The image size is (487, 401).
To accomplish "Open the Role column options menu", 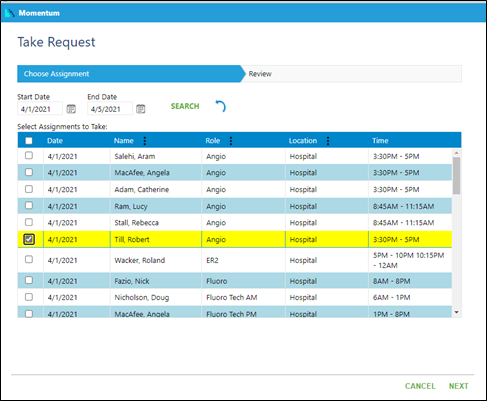I will pyautogui.click(x=231, y=141).
